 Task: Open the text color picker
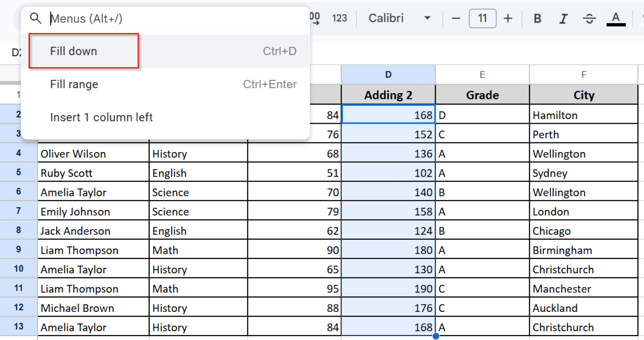pos(615,18)
